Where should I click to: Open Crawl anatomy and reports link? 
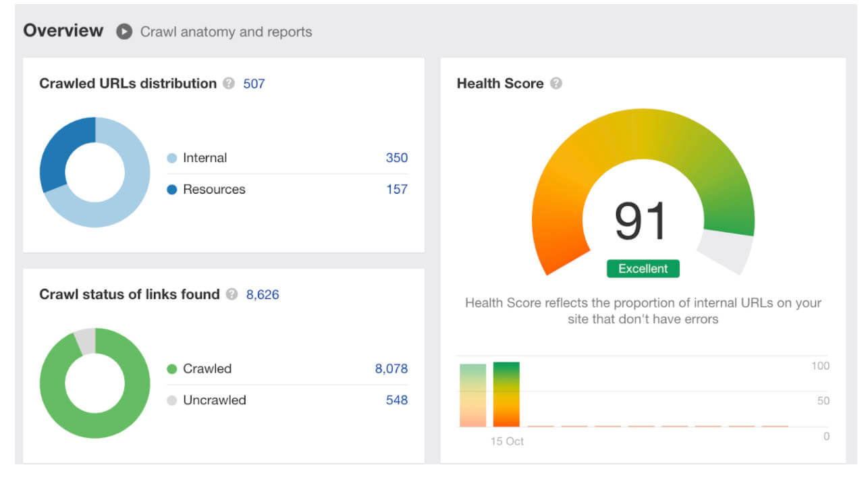click(226, 32)
